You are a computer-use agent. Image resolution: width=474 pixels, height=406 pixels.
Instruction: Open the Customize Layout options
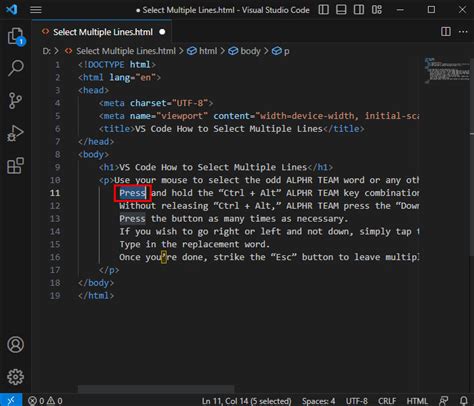point(377,10)
